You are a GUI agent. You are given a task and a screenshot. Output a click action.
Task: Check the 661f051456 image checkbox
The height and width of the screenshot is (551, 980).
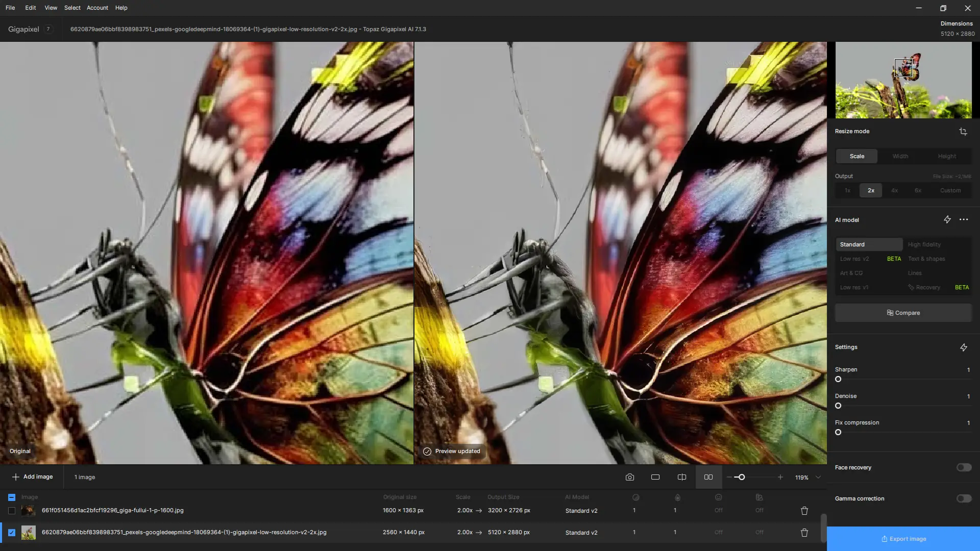click(x=12, y=511)
